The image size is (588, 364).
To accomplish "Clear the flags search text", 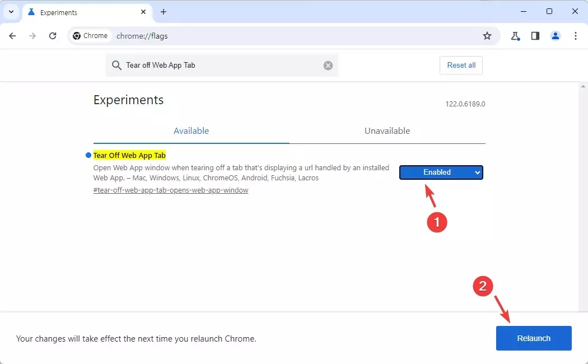I will tap(328, 66).
